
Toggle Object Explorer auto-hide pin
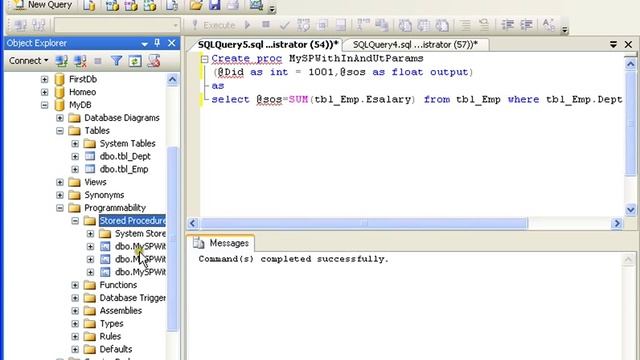157,43
